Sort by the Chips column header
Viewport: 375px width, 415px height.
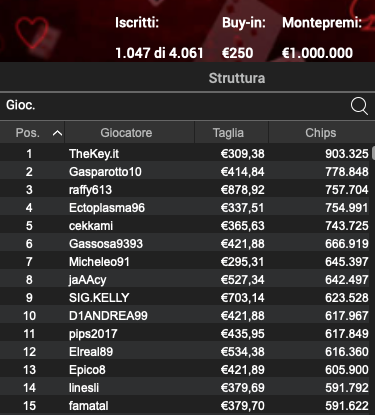click(321, 133)
